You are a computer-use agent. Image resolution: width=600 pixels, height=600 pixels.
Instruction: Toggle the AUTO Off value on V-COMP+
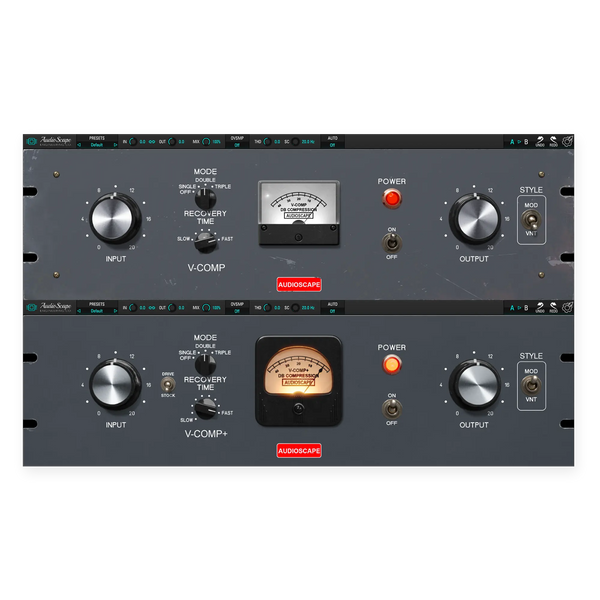(332, 311)
